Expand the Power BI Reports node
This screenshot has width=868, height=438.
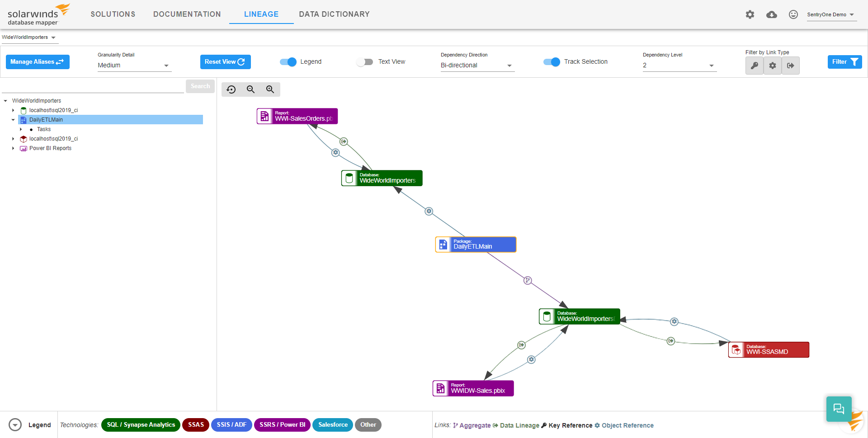pyautogui.click(x=13, y=148)
